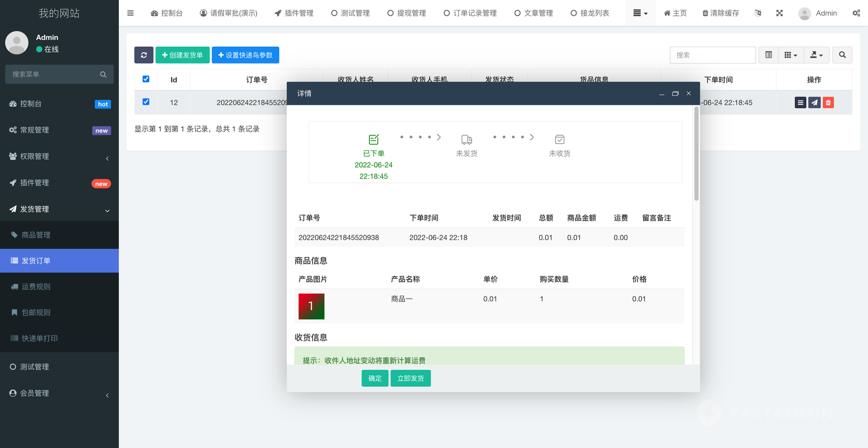Open row details list icon
Image resolution: width=868 pixels, height=448 pixels.
coord(800,103)
